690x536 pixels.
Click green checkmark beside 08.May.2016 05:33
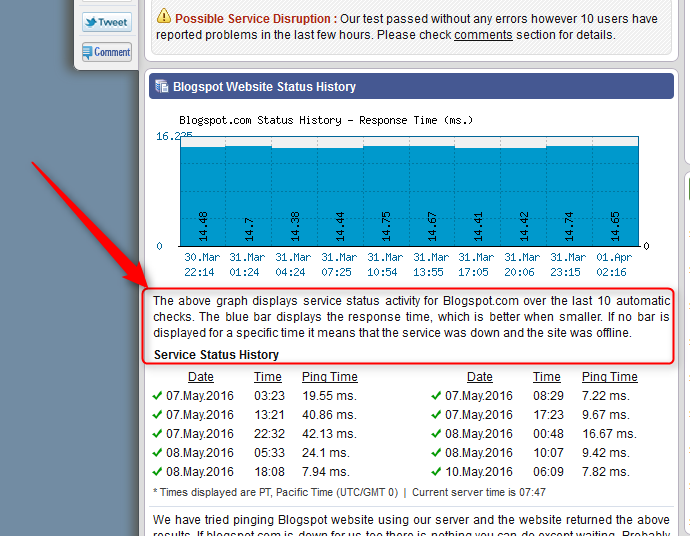click(157, 452)
